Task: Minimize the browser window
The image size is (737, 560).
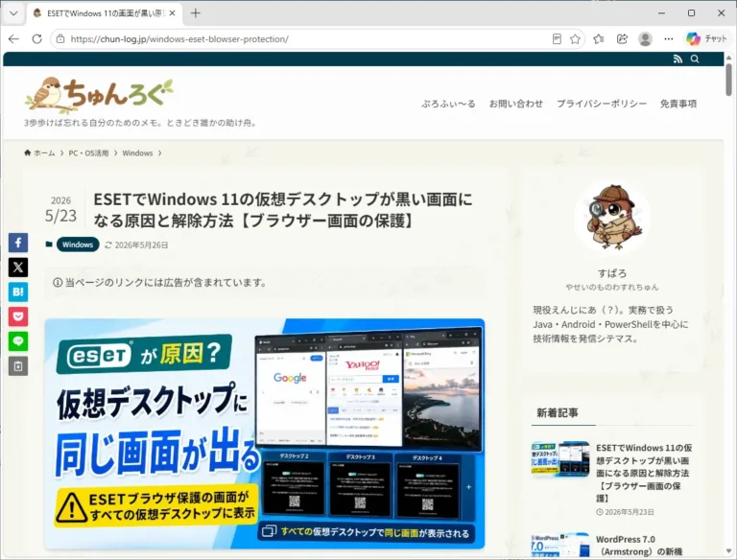Action: pos(661,13)
